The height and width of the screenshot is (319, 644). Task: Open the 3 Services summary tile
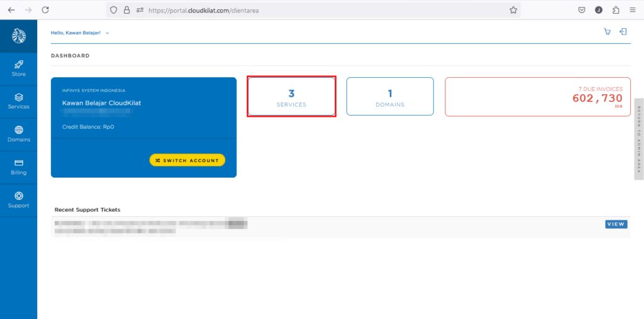pyautogui.click(x=291, y=97)
